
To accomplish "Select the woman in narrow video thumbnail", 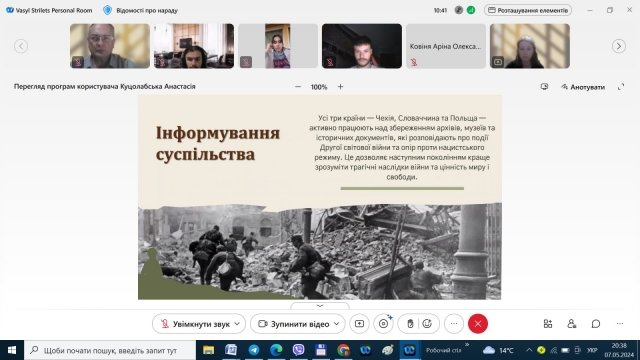I will tap(278, 46).
